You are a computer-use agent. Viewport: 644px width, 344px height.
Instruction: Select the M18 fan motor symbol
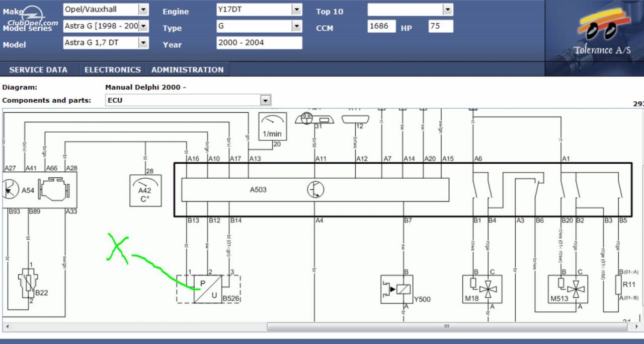pyautogui.click(x=482, y=289)
